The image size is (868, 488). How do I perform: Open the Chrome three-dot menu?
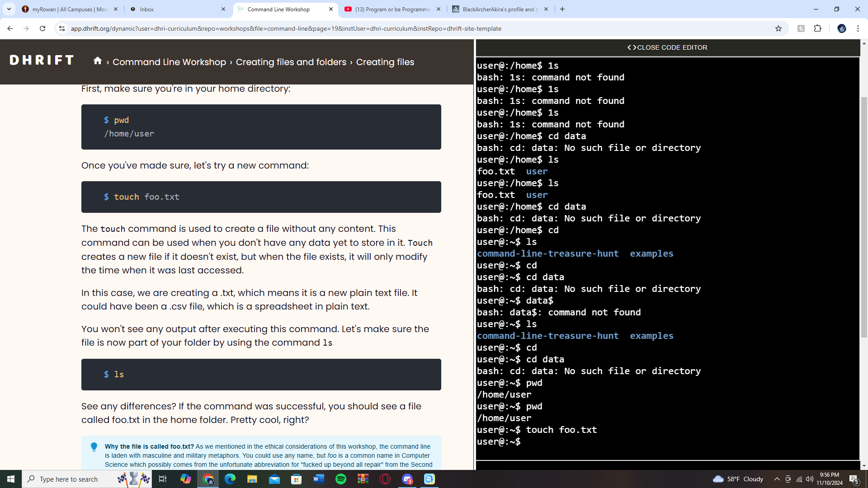pyautogui.click(x=858, y=28)
